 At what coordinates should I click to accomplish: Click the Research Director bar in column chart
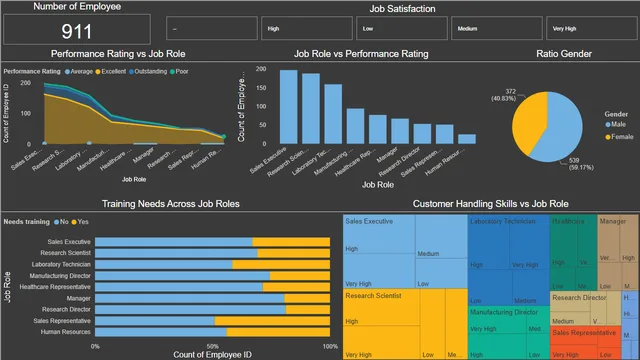pyautogui.click(x=422, y=134)
